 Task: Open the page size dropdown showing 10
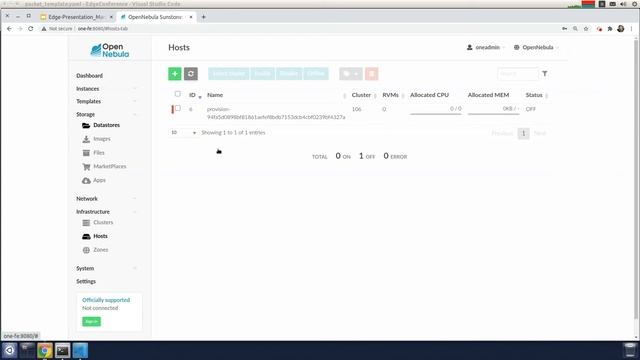(x=183, y=133)
